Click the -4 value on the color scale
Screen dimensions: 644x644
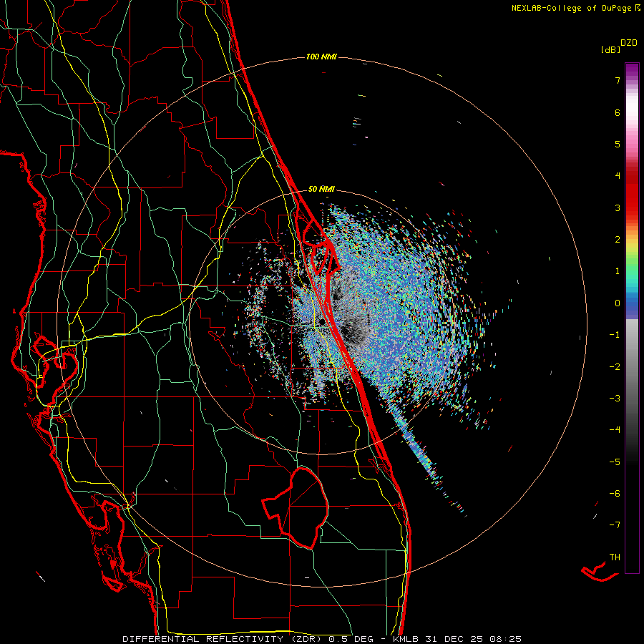(615, 430)
